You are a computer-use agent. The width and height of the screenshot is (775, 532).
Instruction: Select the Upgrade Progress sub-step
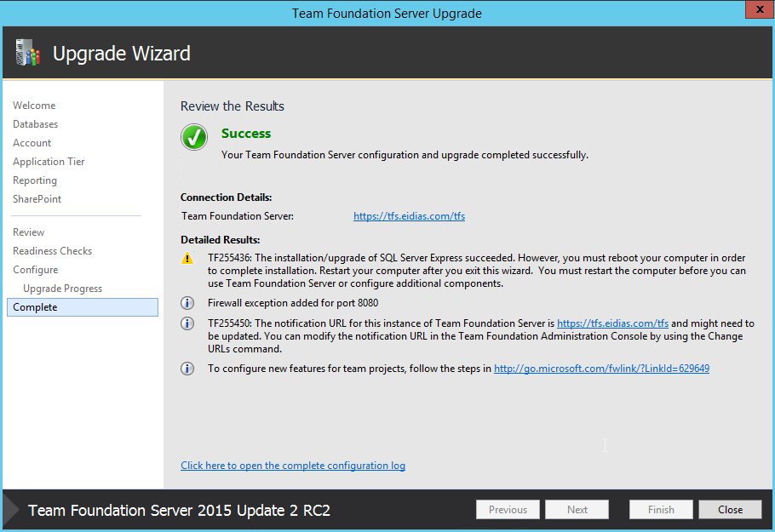62,289
